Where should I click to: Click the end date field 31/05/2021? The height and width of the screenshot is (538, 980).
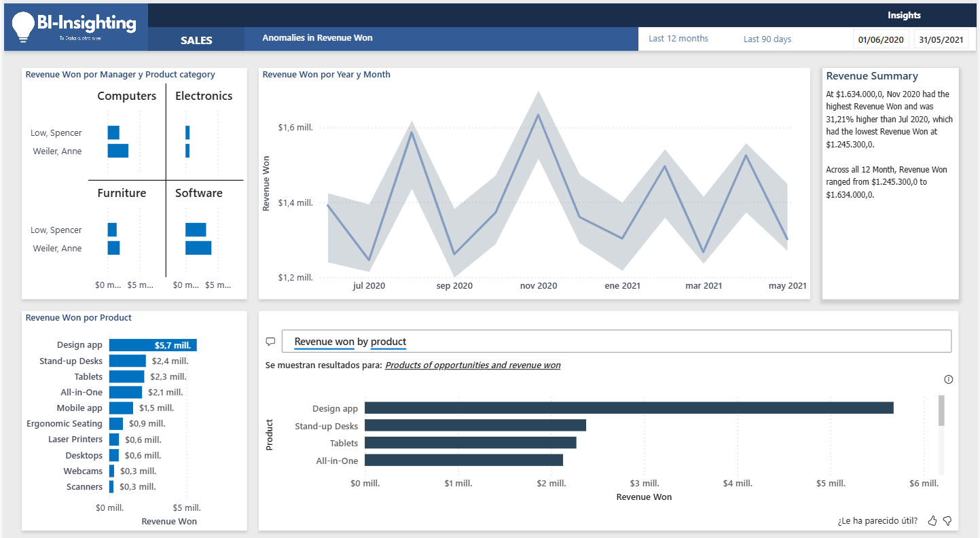click(x=941, y=39)
